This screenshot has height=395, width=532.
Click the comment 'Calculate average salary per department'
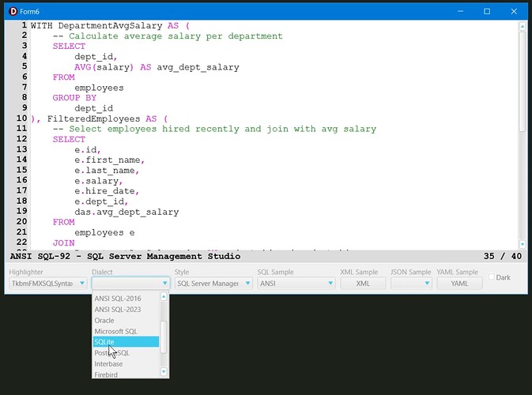coord(175,36)
